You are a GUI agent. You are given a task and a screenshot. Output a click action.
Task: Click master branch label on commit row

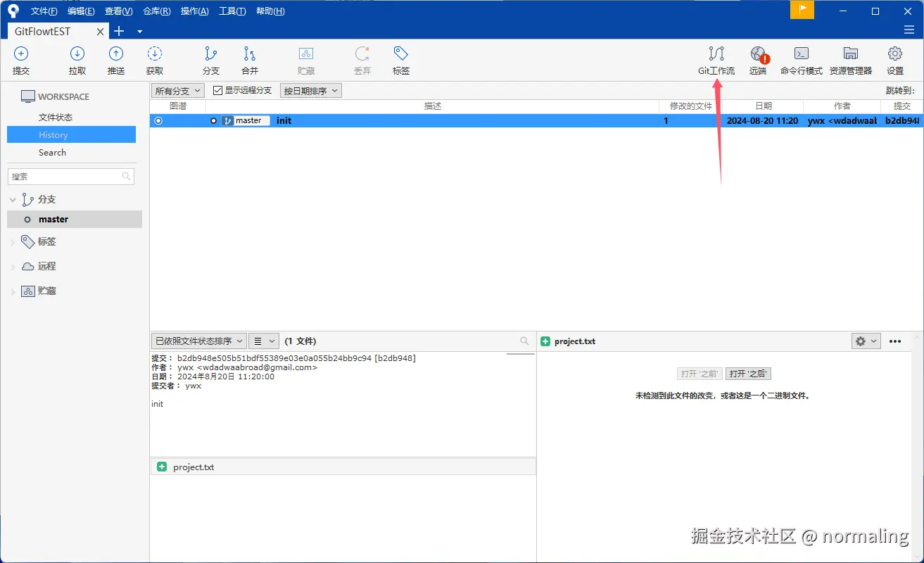click(x=246, y=120)
